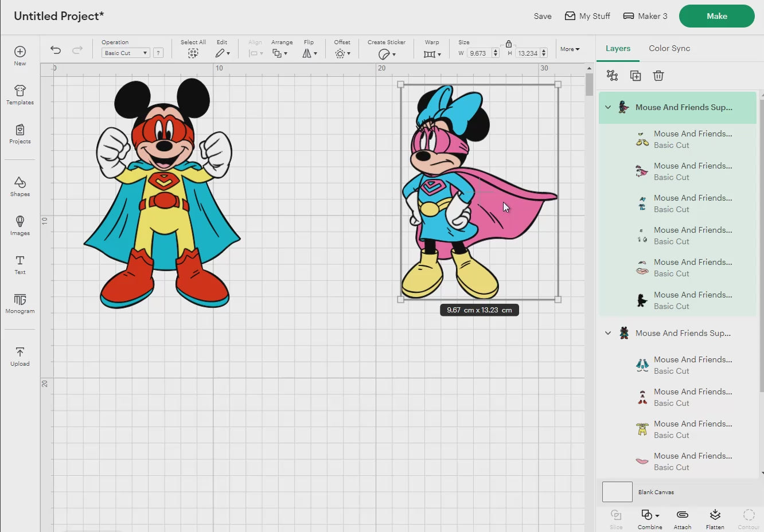Select the Maker 3 machine
This screenshot has height=532, width=764.
(x=645, y=16)
